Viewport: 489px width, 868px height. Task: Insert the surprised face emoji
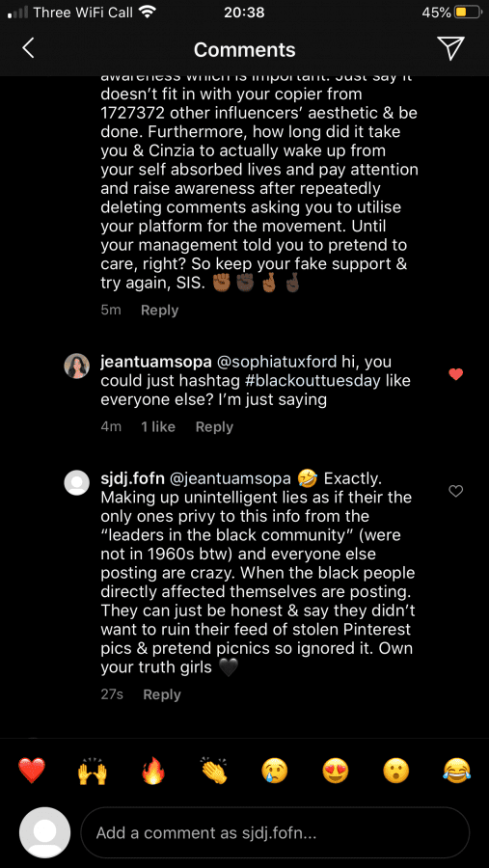coord(396,770)
